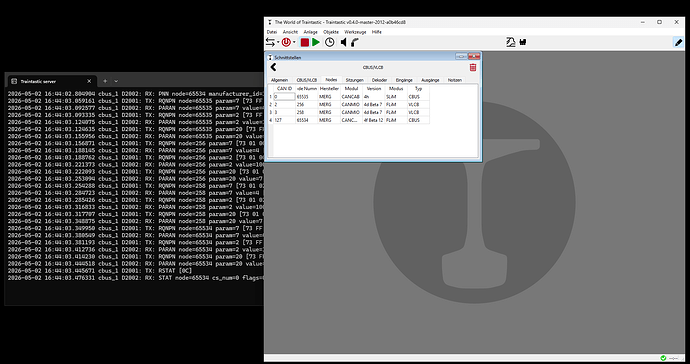Click the clock icon in the toolbar
This screenshot has width=690, height=364.
[x=330, y=42]
